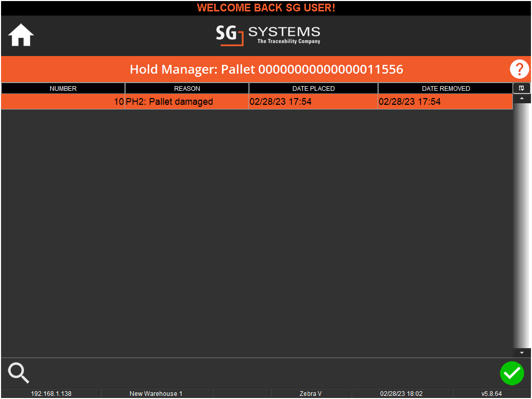Sort records by the NUMBER column header
The image size is (532, 399).
click(62, 88)
